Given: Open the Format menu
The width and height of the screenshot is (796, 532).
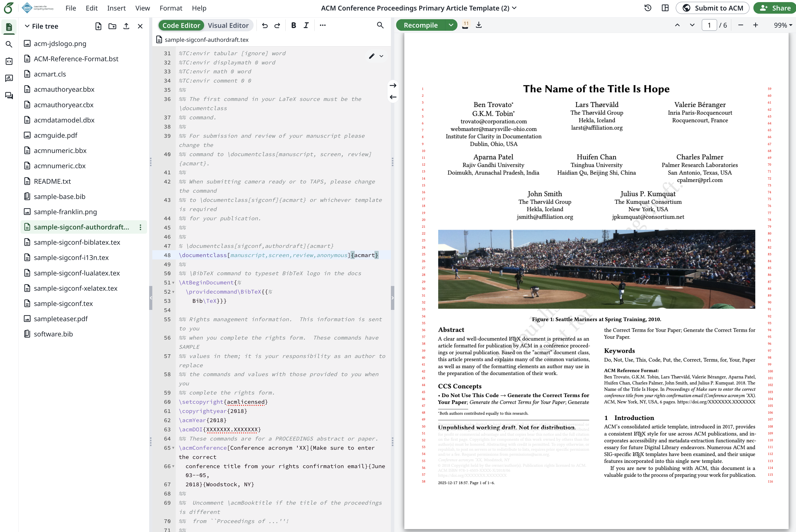Looking at the screenshot, I should tap(171, 8).
